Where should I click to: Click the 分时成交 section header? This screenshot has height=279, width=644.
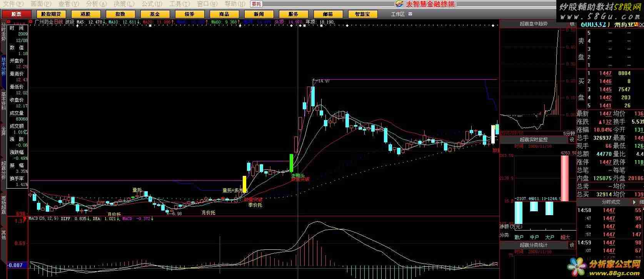pyautogui.click(x=611, y=202)
